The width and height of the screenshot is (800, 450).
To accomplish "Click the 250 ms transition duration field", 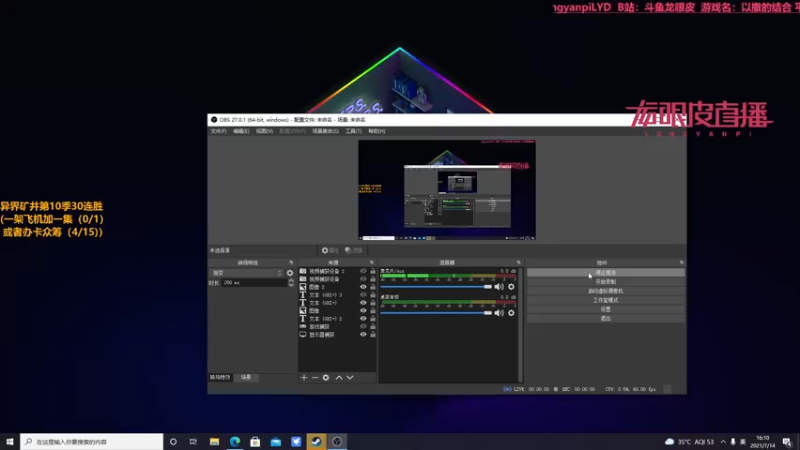I will point(254,283).
